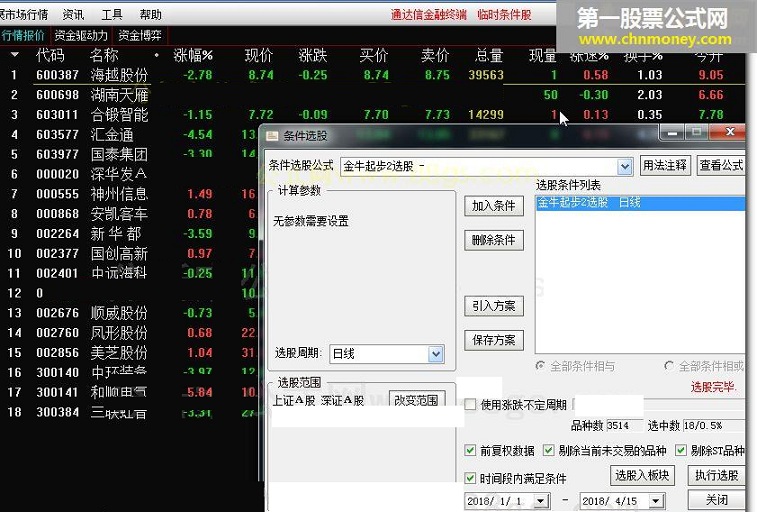Switch to 资金驱动力 tab
The image size is (757, 512).
coord(81,35)
